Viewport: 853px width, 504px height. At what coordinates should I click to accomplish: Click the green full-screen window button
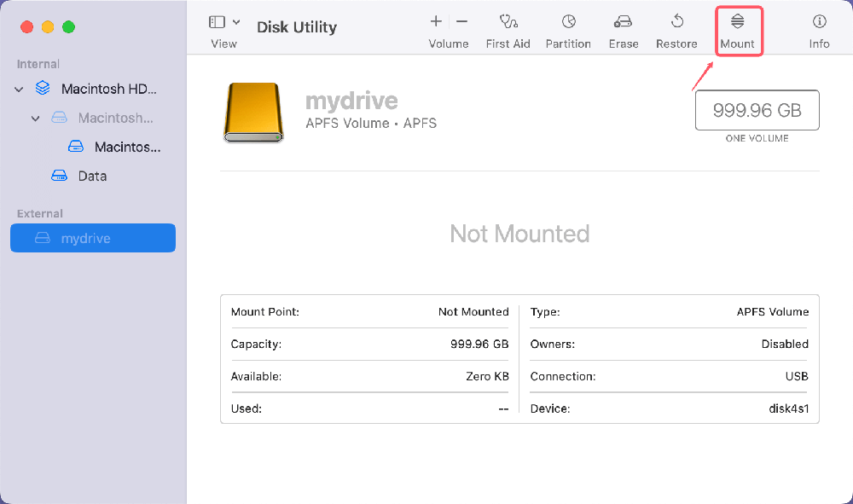(x=68, y=27)
